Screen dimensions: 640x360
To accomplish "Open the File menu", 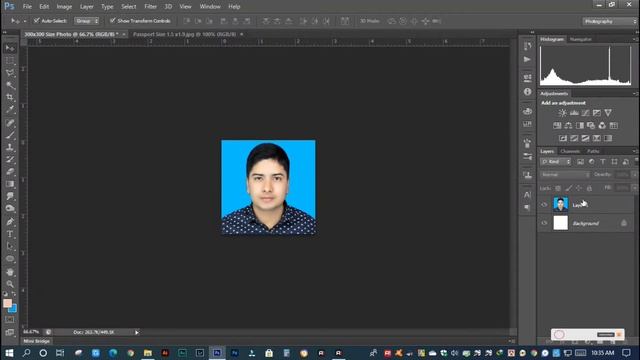I will point(27,7).
